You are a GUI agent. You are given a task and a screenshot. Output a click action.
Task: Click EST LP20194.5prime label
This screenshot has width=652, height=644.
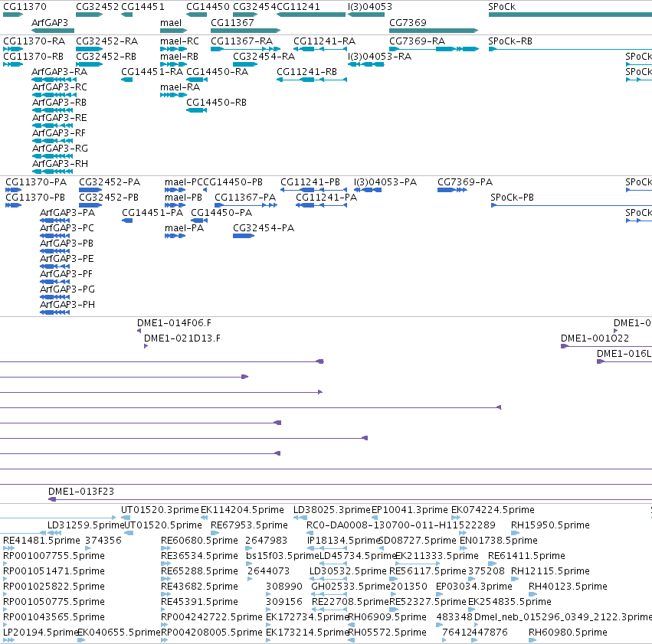(x=41, y=632)
